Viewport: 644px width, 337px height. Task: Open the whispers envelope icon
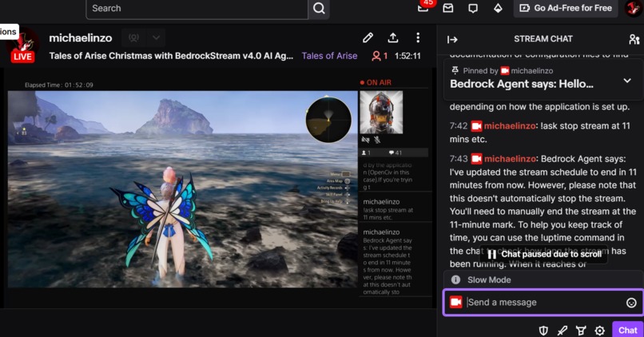click(x=448, y=8)
